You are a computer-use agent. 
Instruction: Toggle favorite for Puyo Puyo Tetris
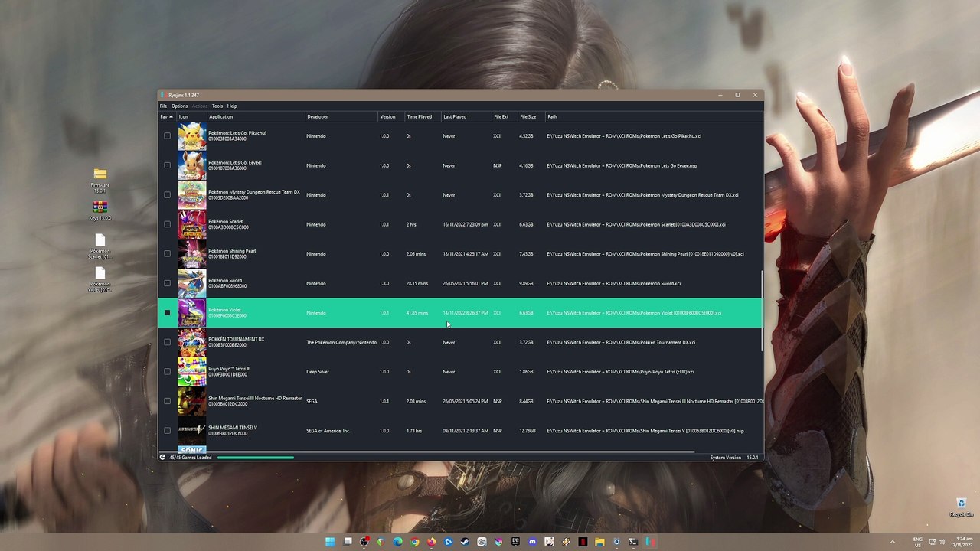tap(167, 372)
